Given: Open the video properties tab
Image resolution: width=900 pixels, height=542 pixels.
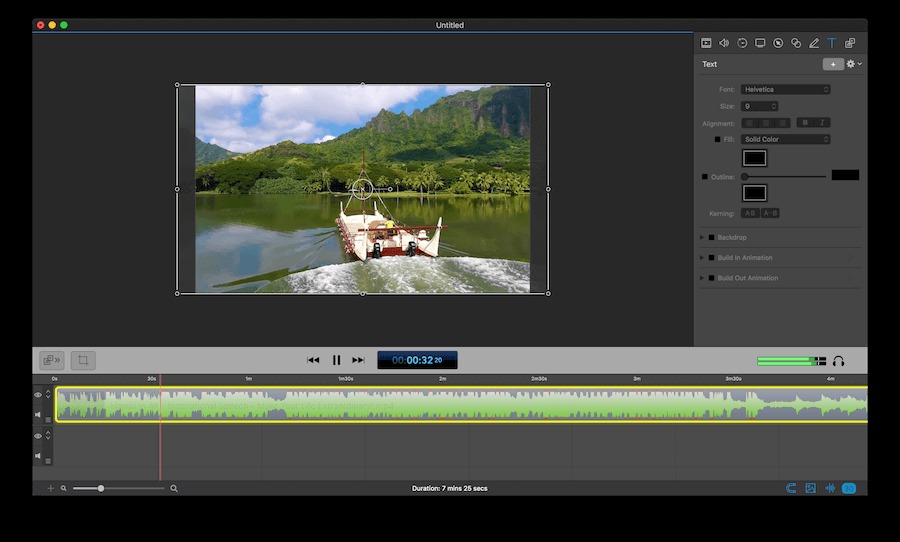Looking at the screenshot, I should 706,43.
